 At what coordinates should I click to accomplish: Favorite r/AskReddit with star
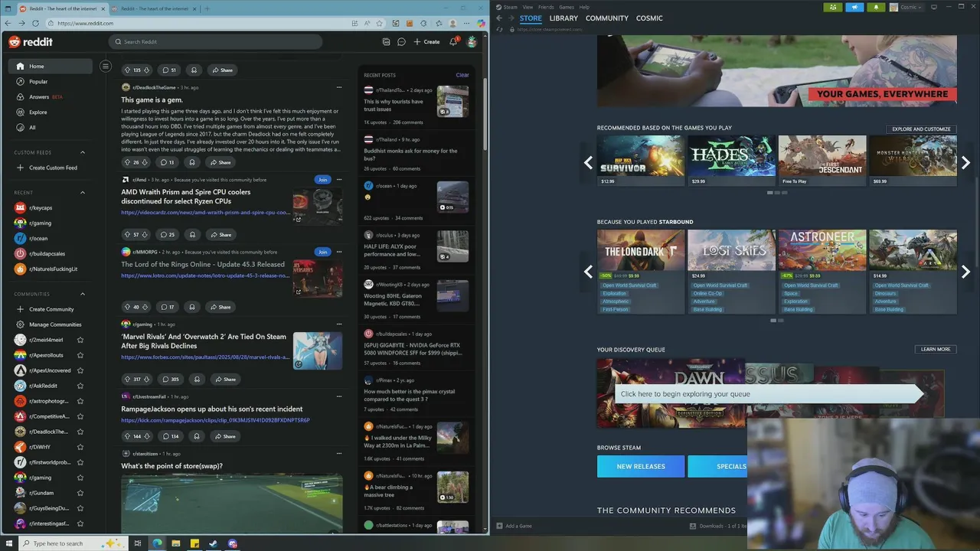coord(80,386)
